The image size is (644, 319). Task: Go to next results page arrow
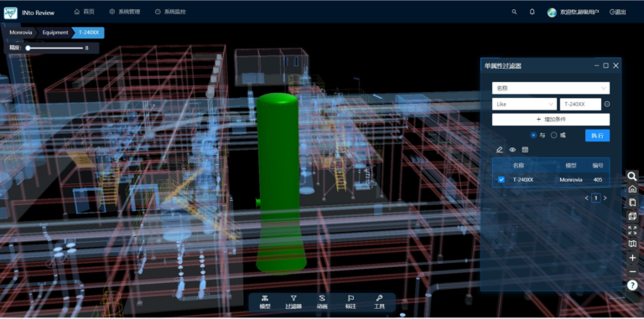pyautogui.click(x=605, y=198)
